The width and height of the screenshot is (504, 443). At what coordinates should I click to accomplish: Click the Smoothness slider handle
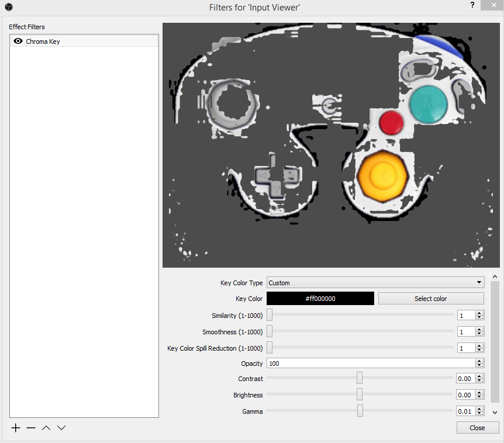coord(270,331)
